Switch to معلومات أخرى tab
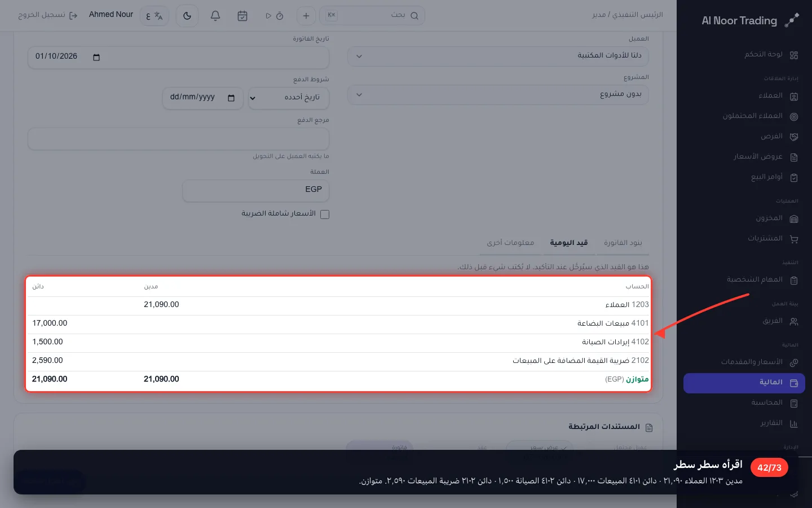This screenshot has height=508, width=812. tap(510, 243)
